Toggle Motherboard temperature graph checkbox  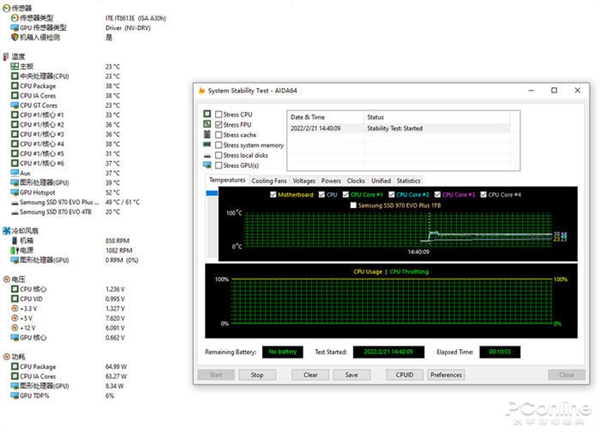pyautogui.click(x=273, y=195)
